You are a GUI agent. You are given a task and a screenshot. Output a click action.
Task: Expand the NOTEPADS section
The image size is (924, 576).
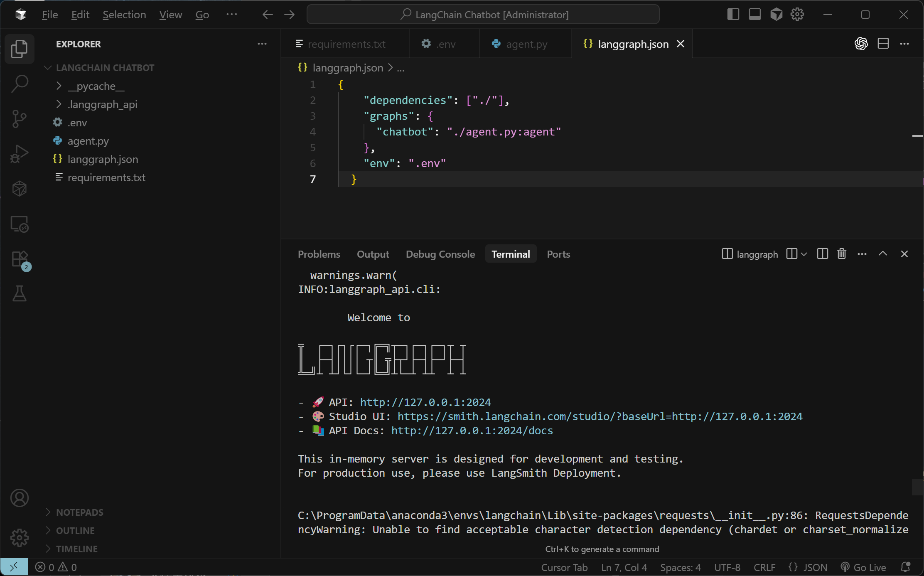point(80,512)
